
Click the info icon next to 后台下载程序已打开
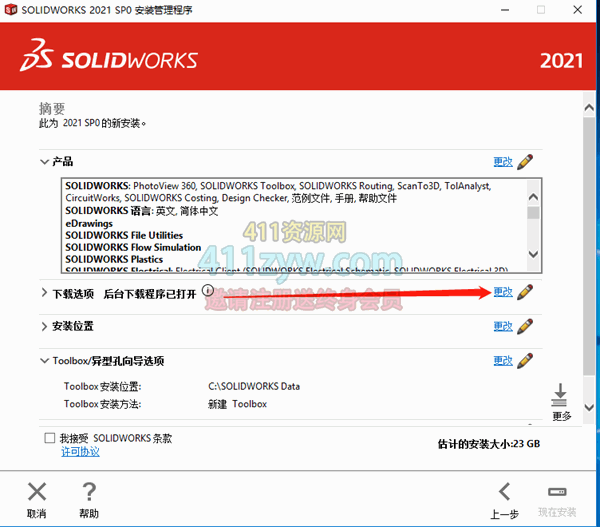pyautogui.click(x=208, y=291)
